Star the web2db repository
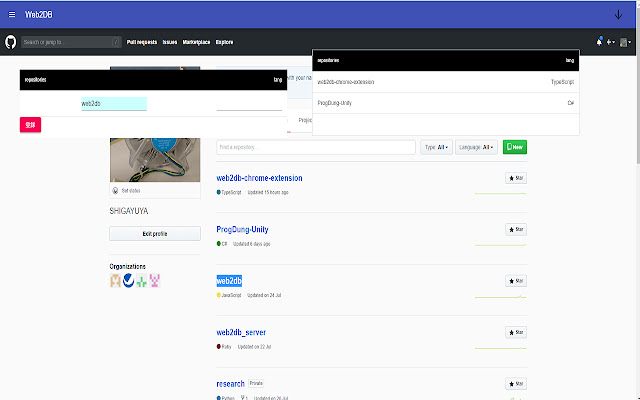Viewport: 640px width, 400px height. click(x=516, y=281)
